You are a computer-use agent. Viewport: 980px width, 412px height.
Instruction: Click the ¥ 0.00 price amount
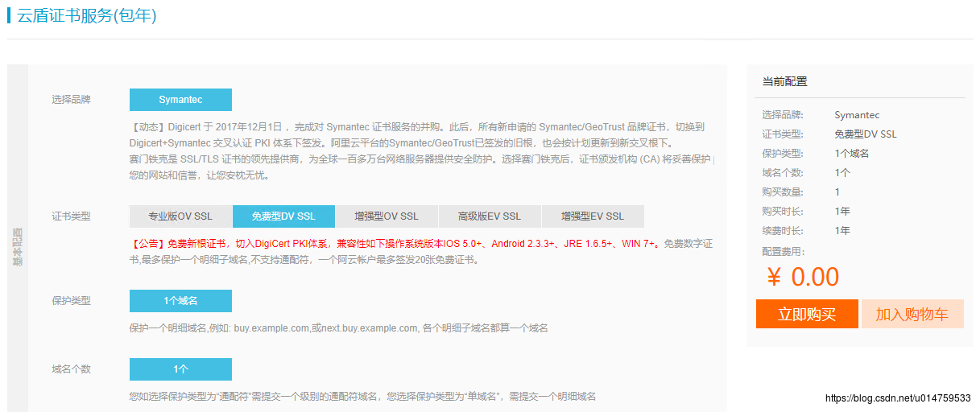pyautogui.click(x=803, y=277)
